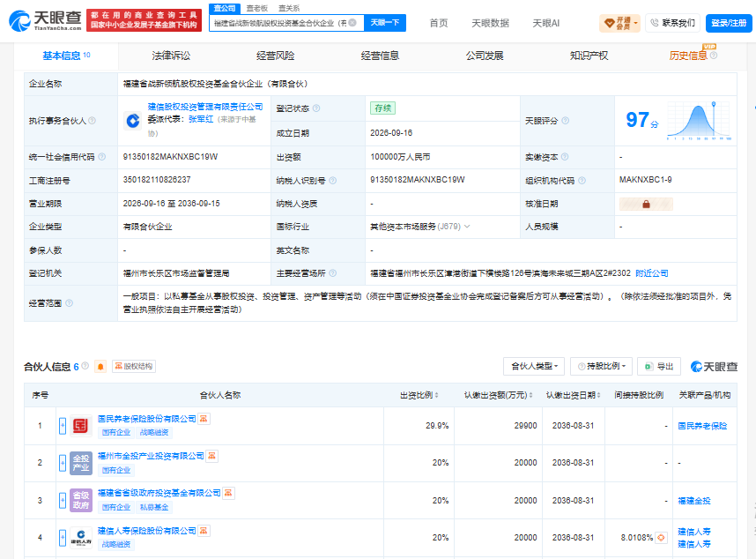This screenshot has height=559, width=756.
Task: Go to 天眼数据 in top navigation
Action: pos(490,23)
